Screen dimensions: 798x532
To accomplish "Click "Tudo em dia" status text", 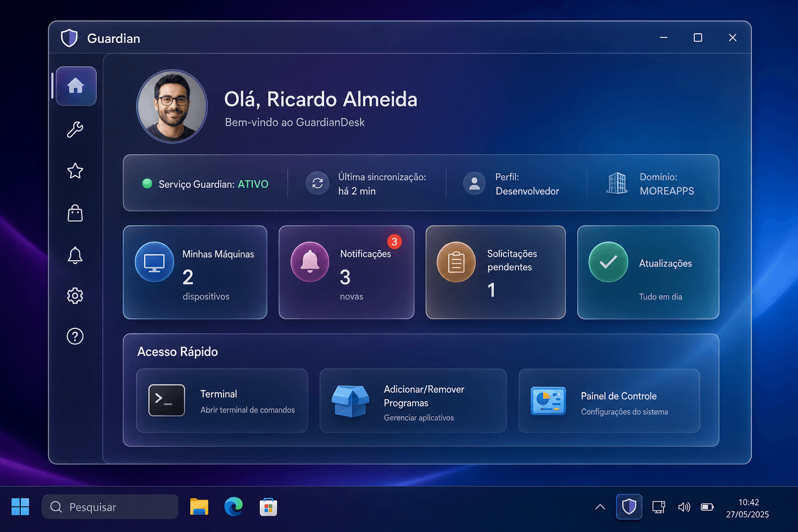I will coord(660,297).
